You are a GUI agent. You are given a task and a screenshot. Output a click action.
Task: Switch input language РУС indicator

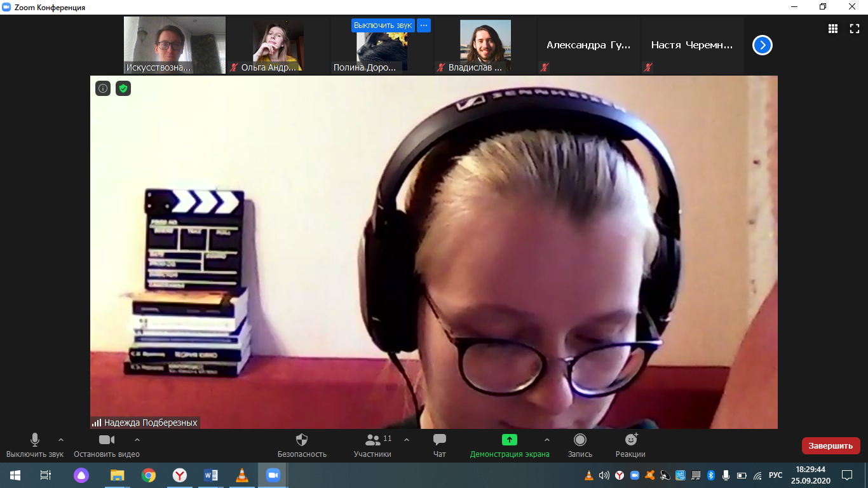click(776, 475)
